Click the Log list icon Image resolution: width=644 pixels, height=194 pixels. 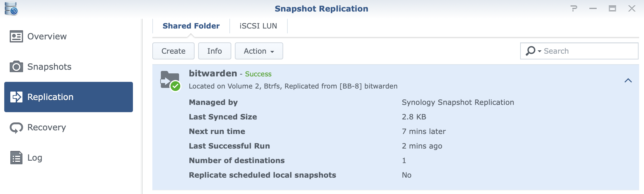(16, 158)
